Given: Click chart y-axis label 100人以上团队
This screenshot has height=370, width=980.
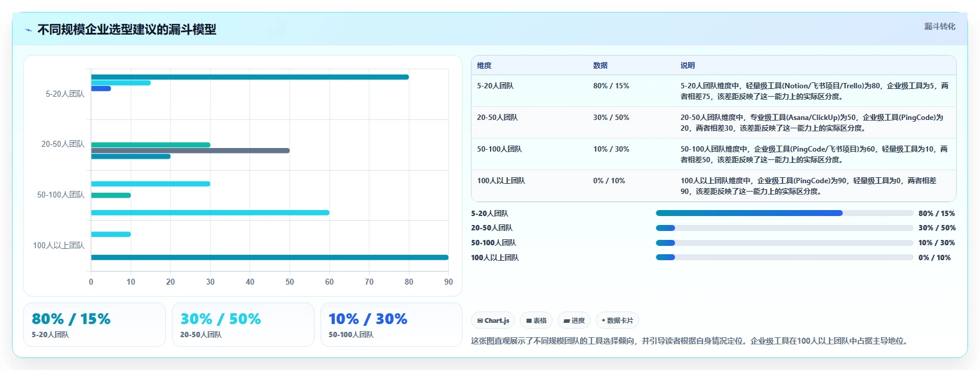Looking at the screenshot, I should click(x=58, y=246).
